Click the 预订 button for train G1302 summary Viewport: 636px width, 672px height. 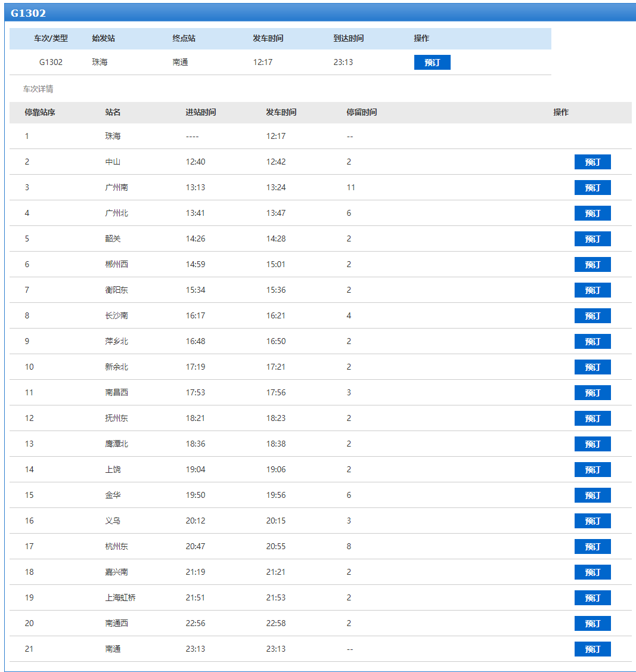pyautogui.click(x=432, y=63)
